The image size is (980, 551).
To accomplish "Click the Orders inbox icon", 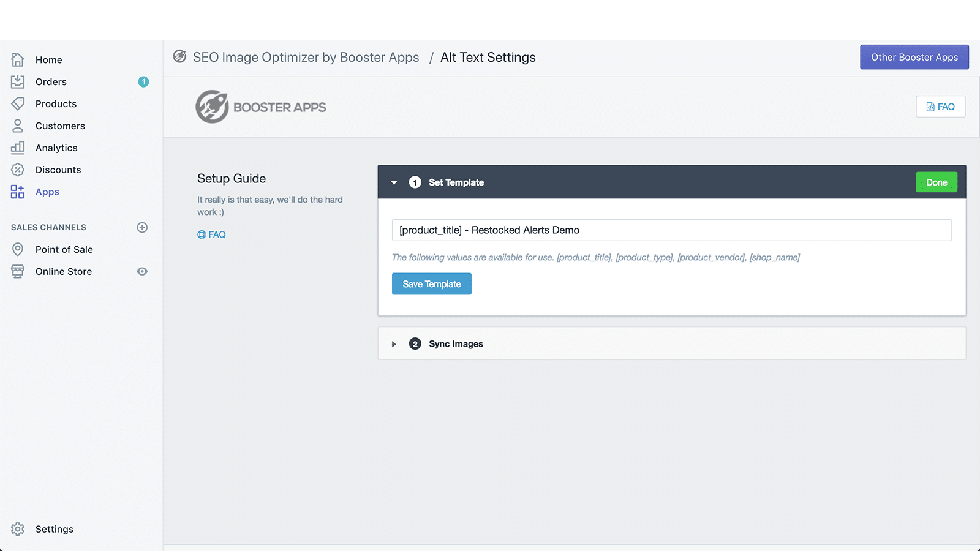I will (x=18, y=81).
